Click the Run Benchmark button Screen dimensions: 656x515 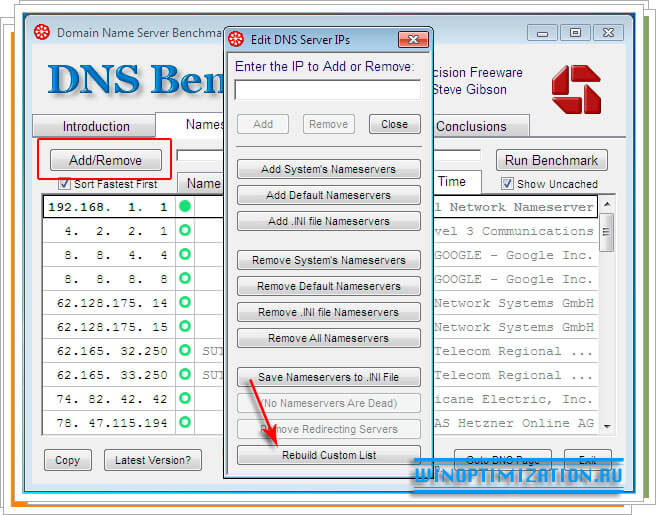pyautogui.click(x=551, y=160)
